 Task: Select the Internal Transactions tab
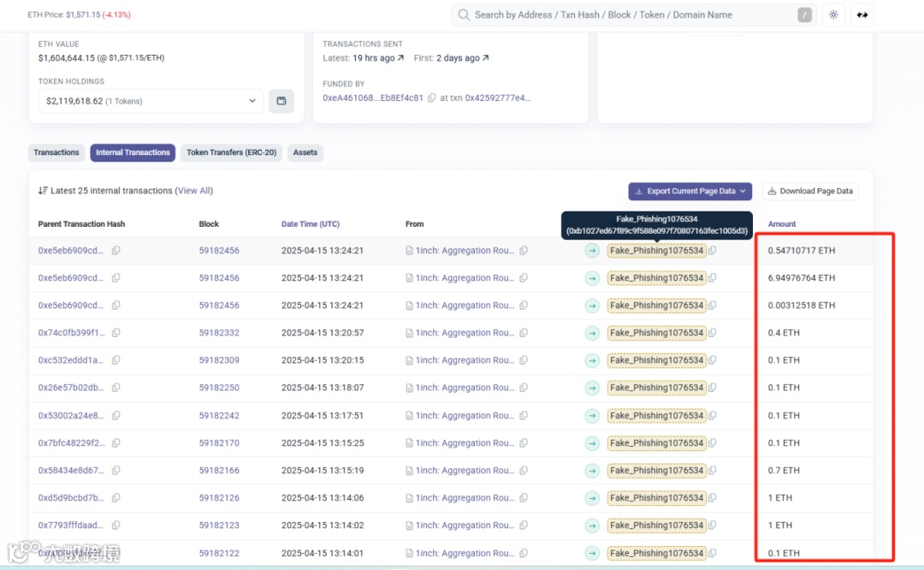[133, 152]
